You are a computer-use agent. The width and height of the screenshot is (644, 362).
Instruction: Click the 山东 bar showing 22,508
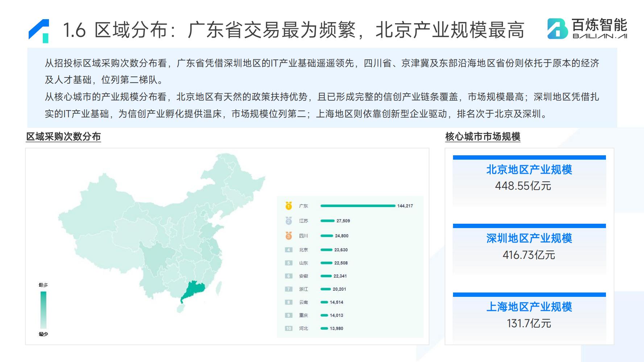[326, 263]
